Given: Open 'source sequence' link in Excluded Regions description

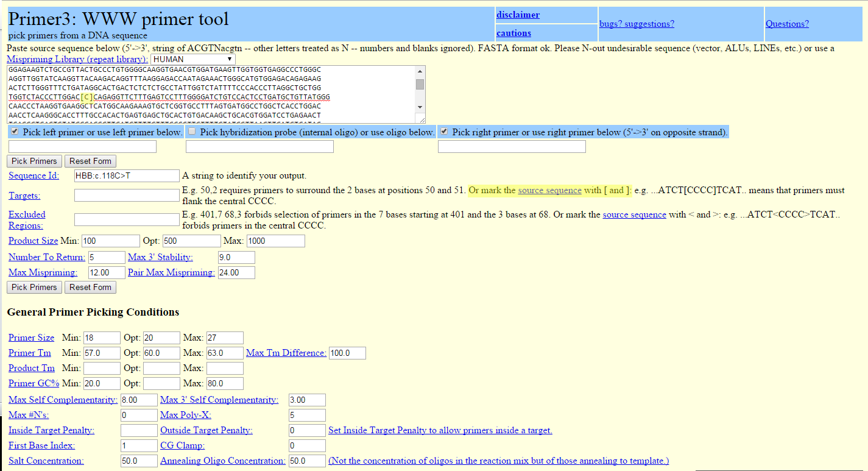Looking at the screenshot, I should coord(634,214).
